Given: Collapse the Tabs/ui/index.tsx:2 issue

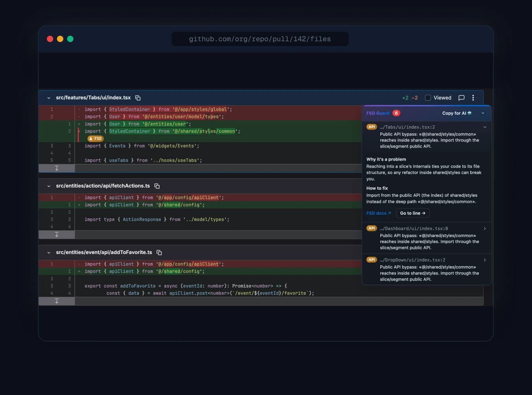Looking at the screenshot, I should click(485, 127).
